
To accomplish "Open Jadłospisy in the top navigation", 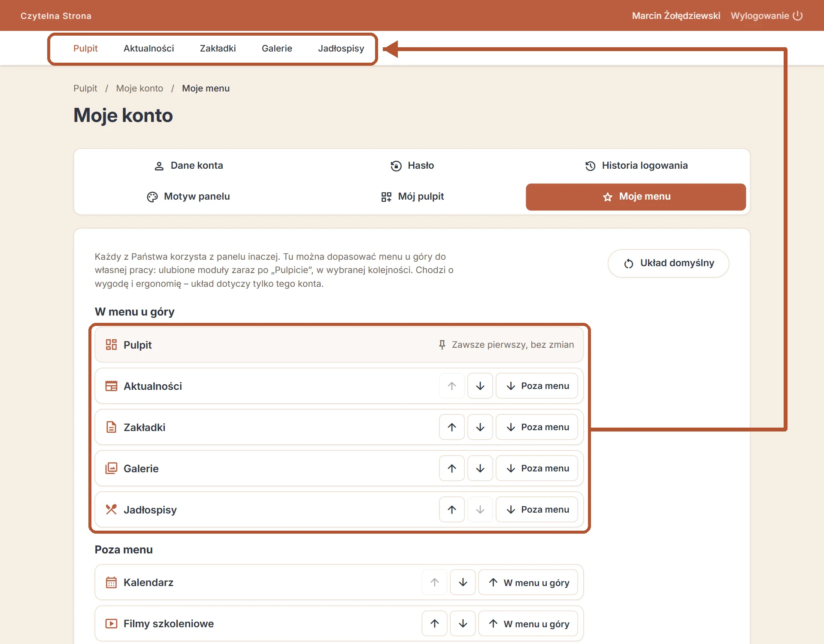I will click(341, 49).
